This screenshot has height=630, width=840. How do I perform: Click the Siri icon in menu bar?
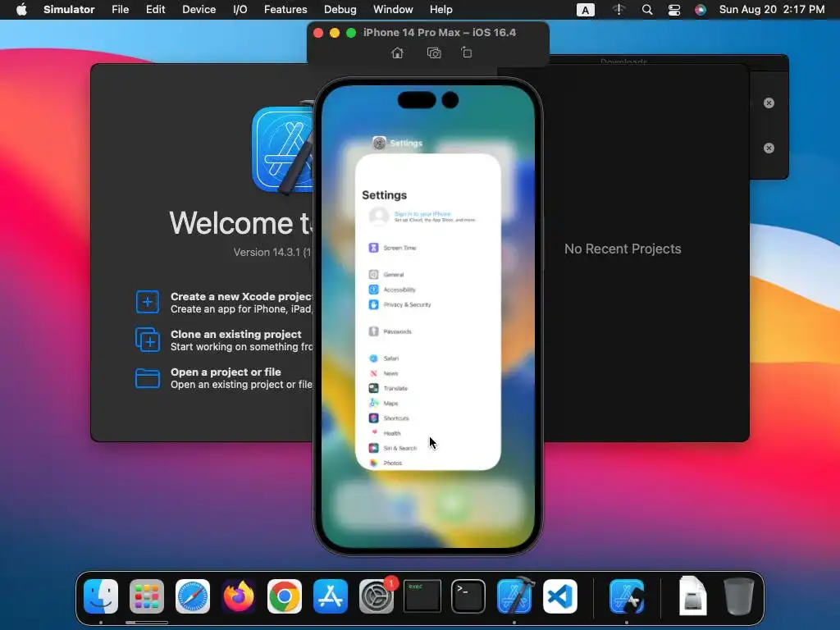point(701,10)
